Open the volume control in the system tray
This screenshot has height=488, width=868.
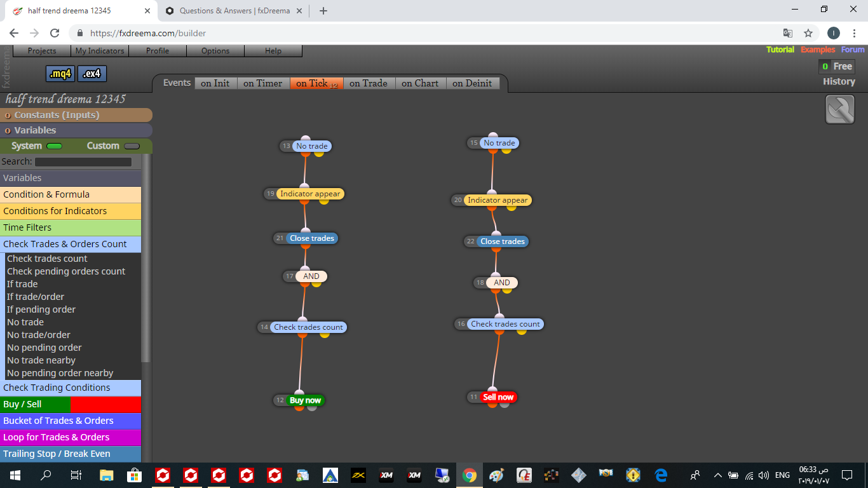coord(763,475)
